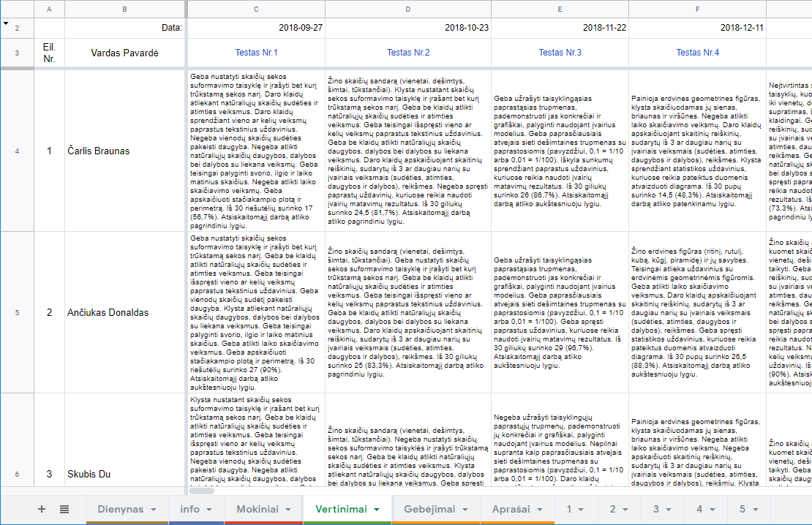This screenshot has width=812, height=525.
Task: Select the 'Data:' label cell
Action: [125, 28]
